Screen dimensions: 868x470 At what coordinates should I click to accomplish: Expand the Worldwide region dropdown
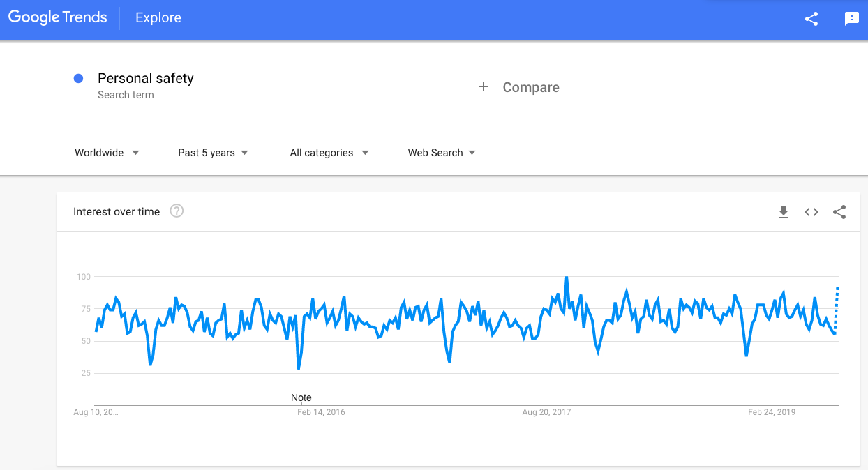[107, 153]
